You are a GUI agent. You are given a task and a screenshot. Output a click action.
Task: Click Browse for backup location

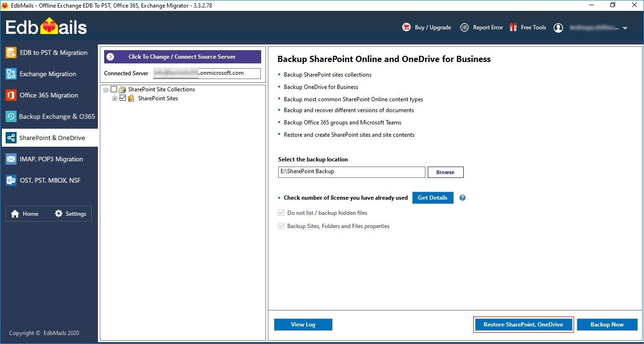[x=445, y=172]
